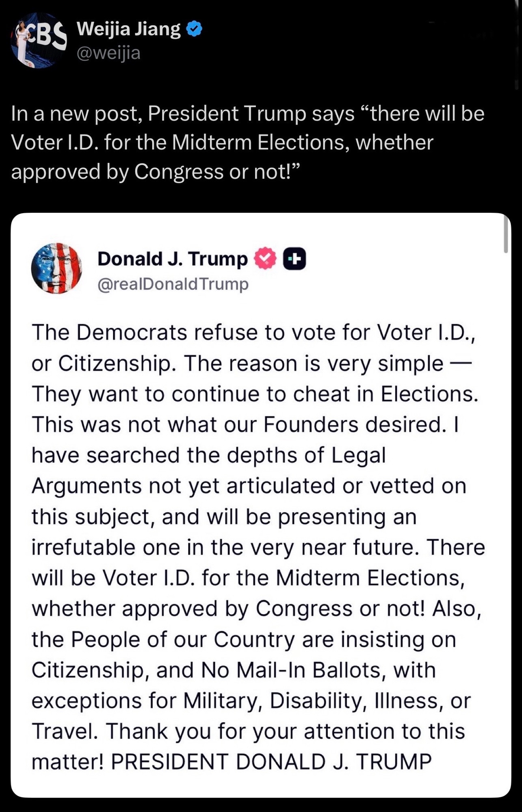522x812 pixels.
Task: Click the "Arguments not yet articulated" line
Action: coord(249,486)
